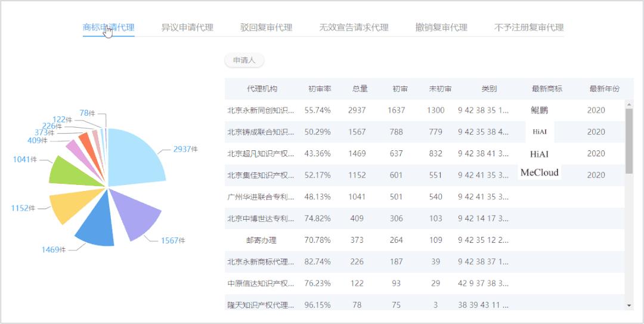Viewport: 644px width, 324px height.
Task: Open the 商标申请代理 tab
Action: pyautogui.click(x=109, y=27)
